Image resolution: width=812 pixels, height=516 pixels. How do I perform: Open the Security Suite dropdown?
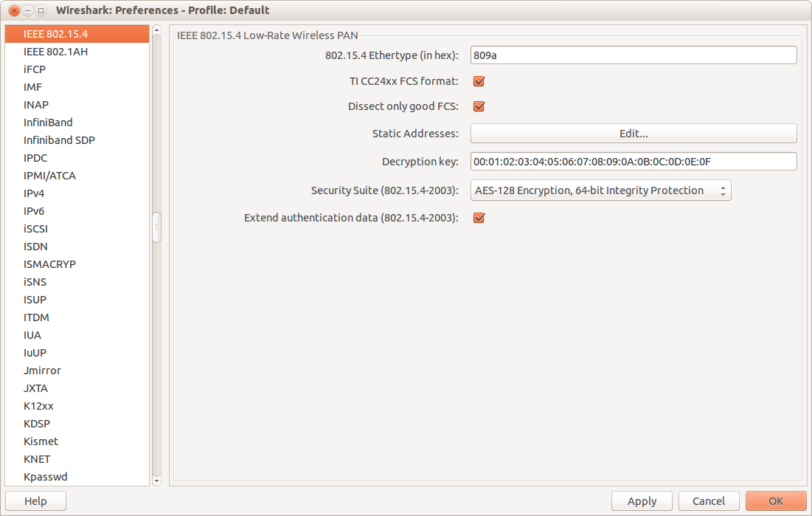click(x=600, y=190)
